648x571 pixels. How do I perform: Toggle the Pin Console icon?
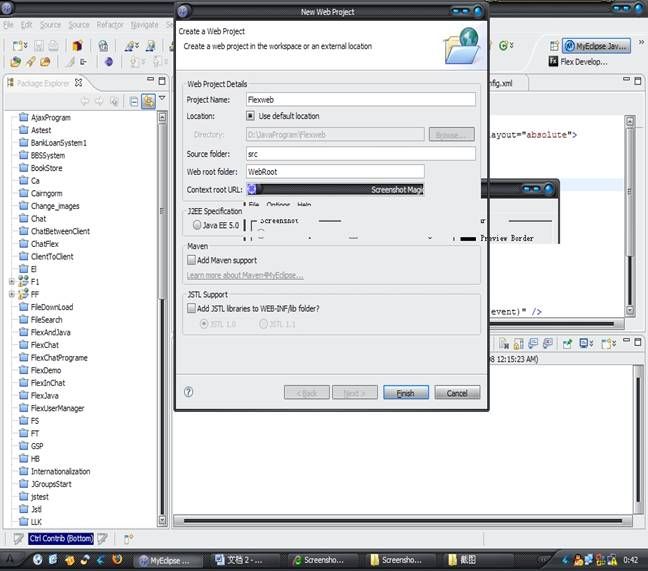pos(567,344)
